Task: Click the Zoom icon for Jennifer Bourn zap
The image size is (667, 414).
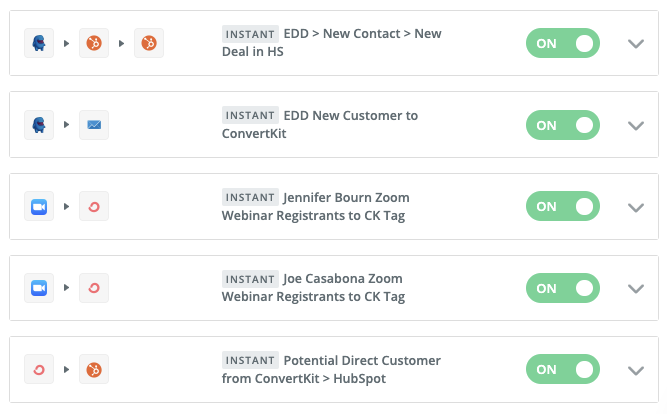Action: [39, 206]
